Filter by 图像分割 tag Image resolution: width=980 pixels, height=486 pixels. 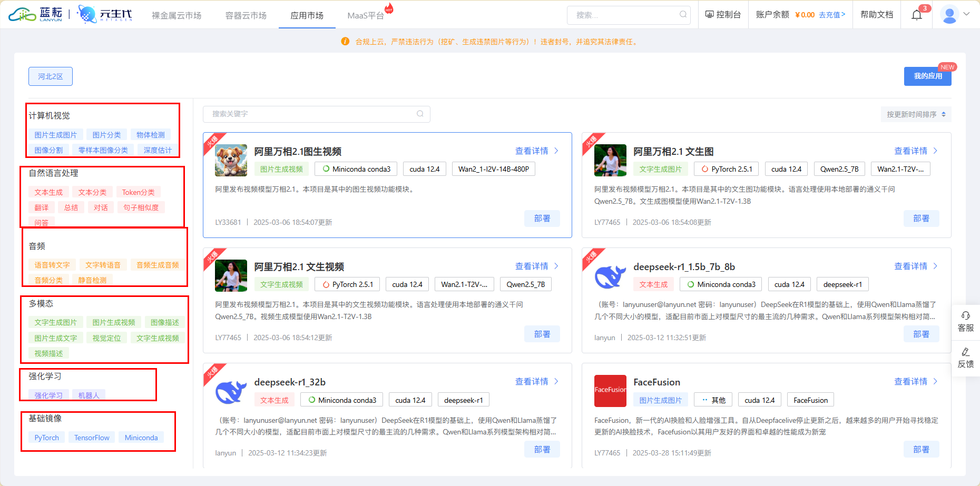48,151
